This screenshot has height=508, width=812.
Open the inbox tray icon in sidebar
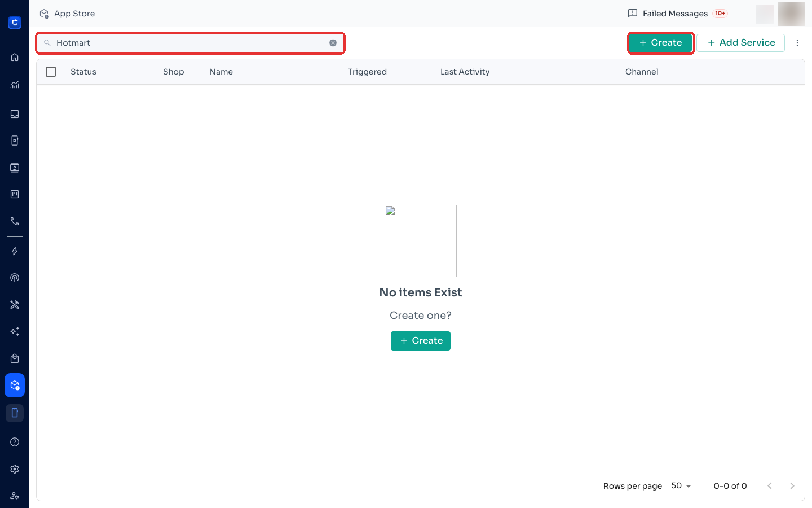(15, 114)
